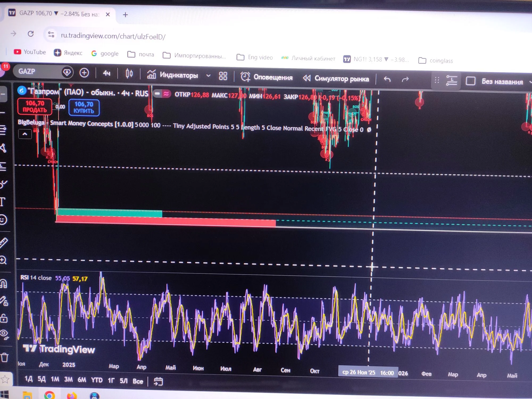532x399 pixels.
Task: Click the browser forward arrow
Action: pyautogui.click(x=13, y=34)
